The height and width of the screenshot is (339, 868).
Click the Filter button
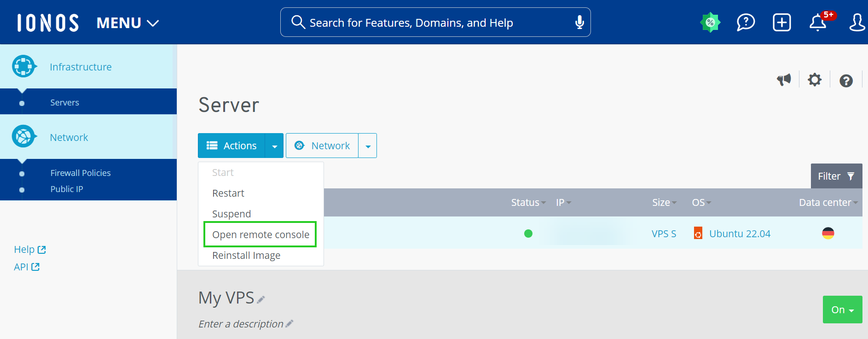pos(836,176)
